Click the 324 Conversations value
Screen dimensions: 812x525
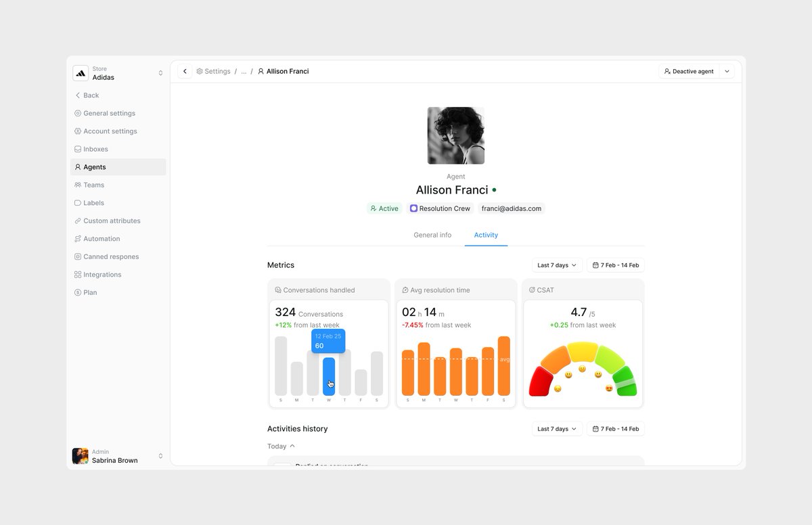(x=309, y=313)
